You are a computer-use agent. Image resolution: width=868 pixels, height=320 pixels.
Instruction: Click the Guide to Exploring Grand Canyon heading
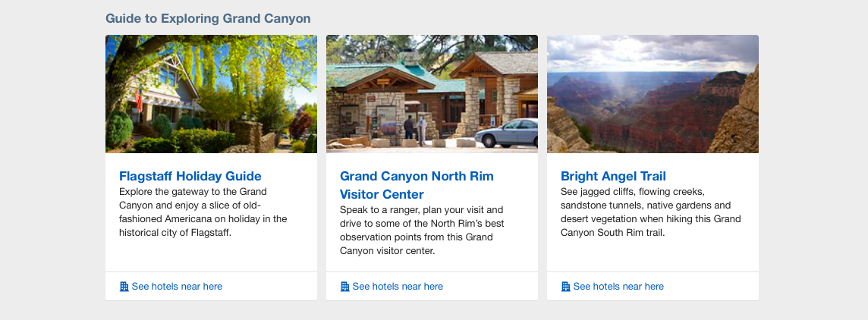208,18
